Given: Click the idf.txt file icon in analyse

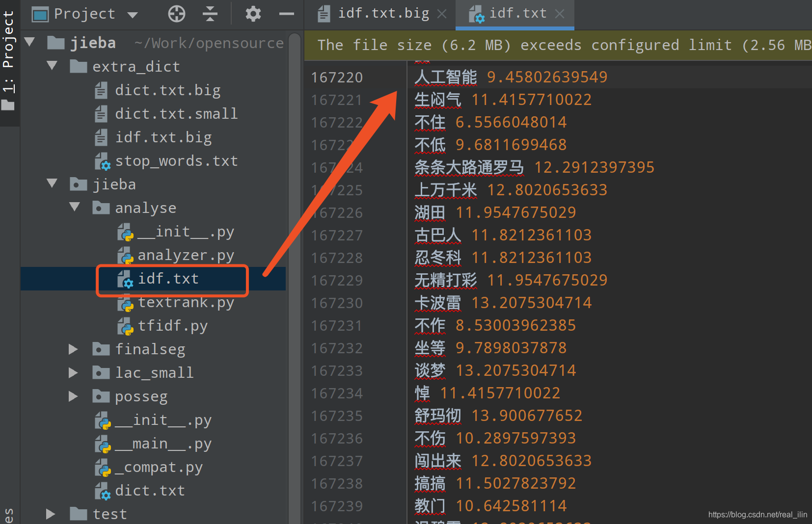Looking at the screenshot, I should click(126, 279).
